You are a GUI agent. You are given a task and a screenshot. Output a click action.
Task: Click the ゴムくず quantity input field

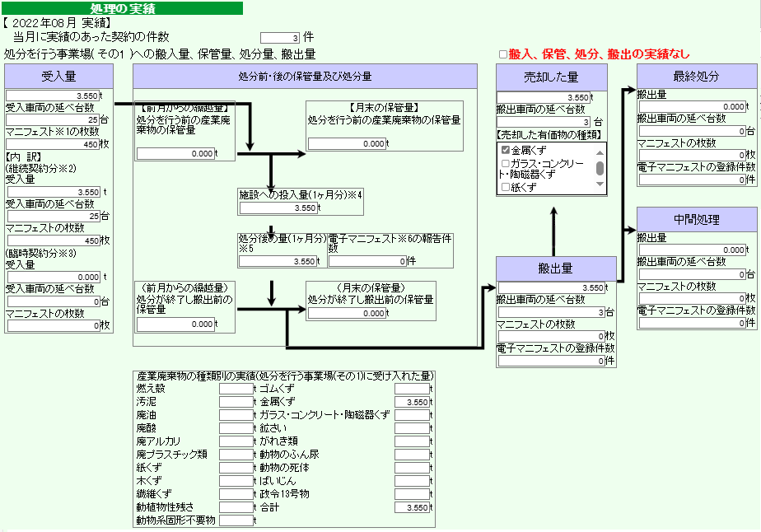pyautogui.click(x=412, y=389)
